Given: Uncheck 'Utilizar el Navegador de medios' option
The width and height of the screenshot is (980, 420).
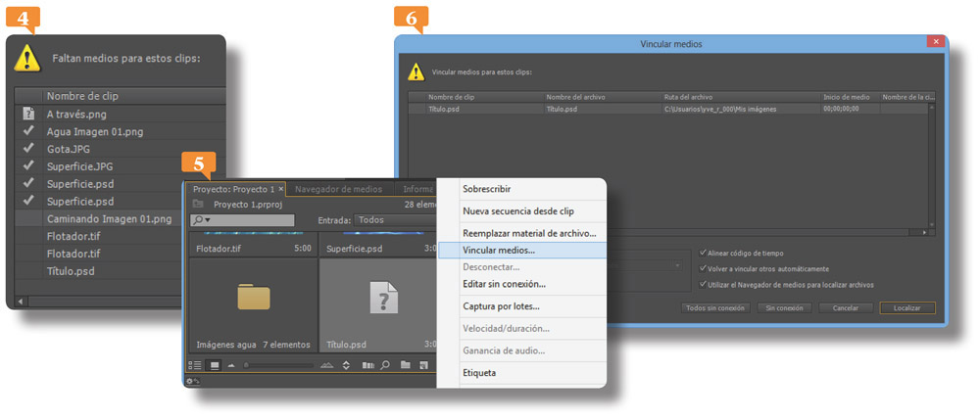Looking at the screenshot, I should click(703, 284).
